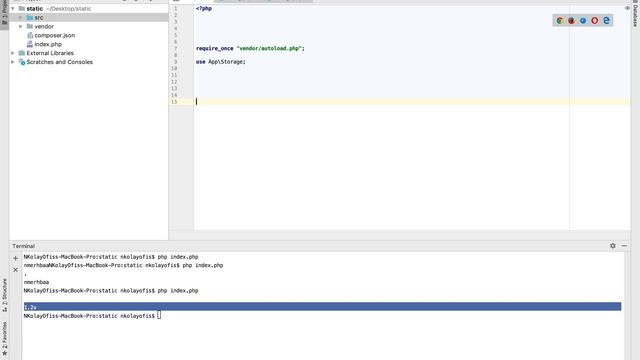Click the 'use App\Storage;' line
The width and height of the screenshot is (640, 360).
221,62
